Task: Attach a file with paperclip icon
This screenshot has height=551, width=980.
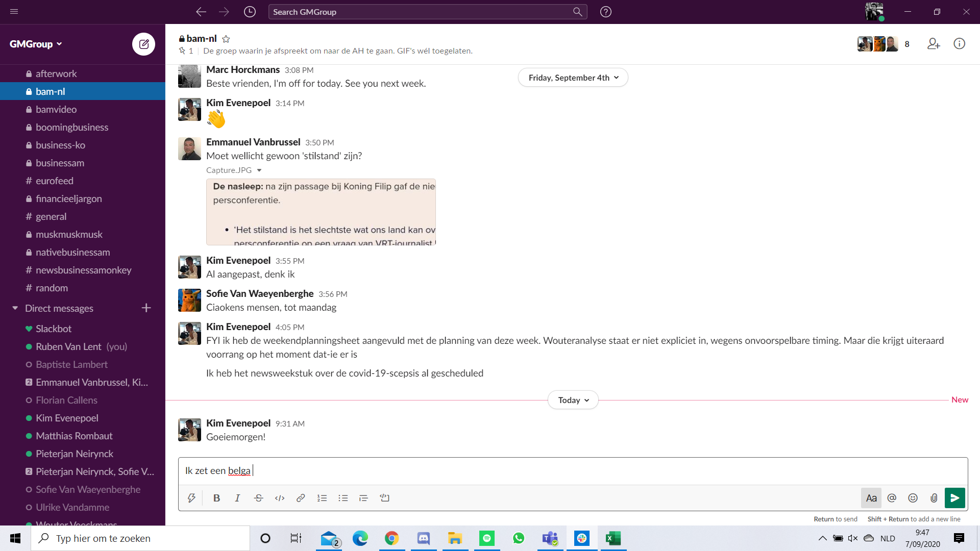Action: pyautogui.click(x=934, y=498)
